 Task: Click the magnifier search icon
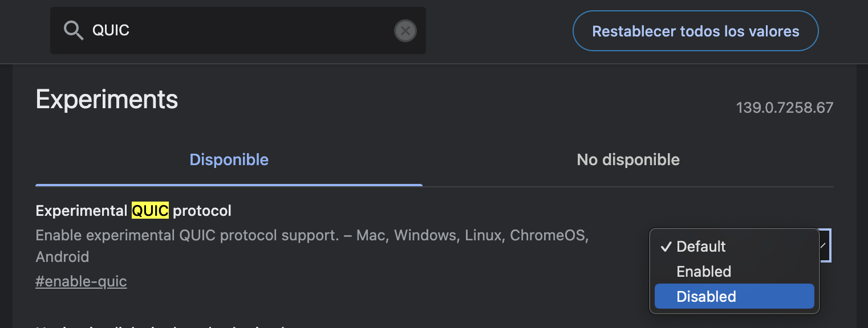(x=74, y=30)
